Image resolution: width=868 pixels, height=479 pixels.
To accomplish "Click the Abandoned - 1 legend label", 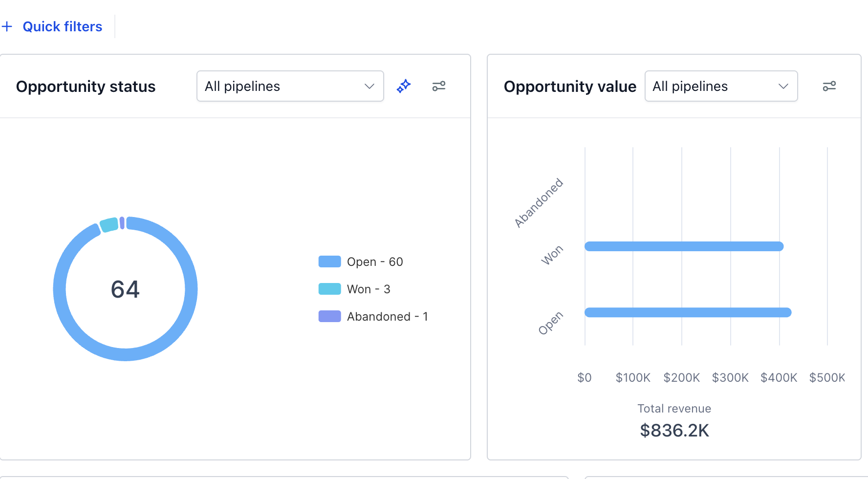I will [388, 317].
